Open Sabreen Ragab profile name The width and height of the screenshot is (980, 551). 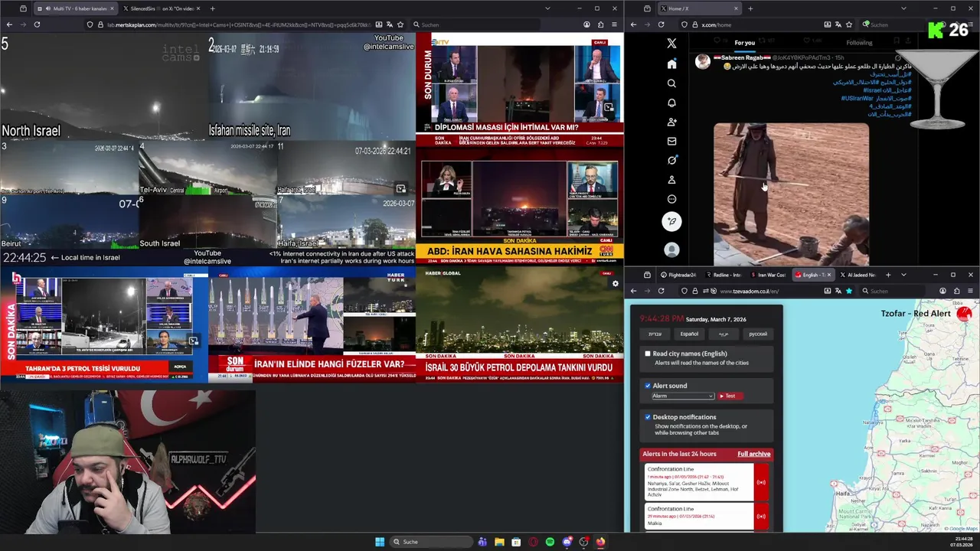[743, 57]
